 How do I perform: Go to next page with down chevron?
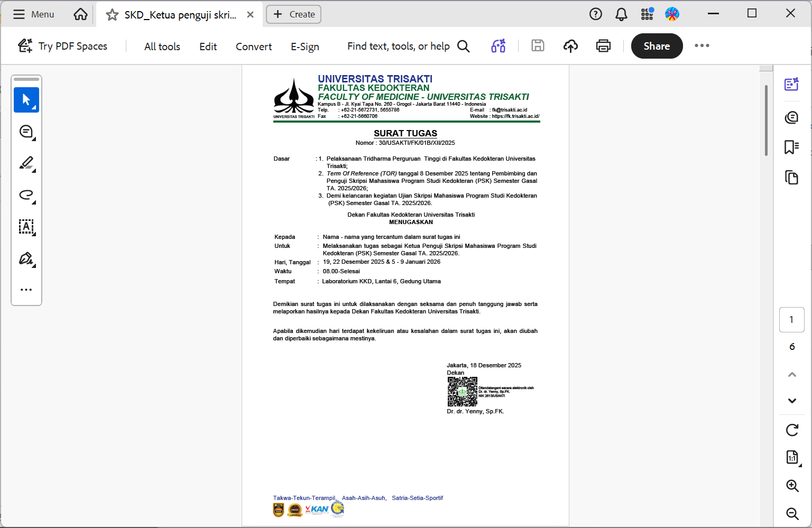point(792,401)
